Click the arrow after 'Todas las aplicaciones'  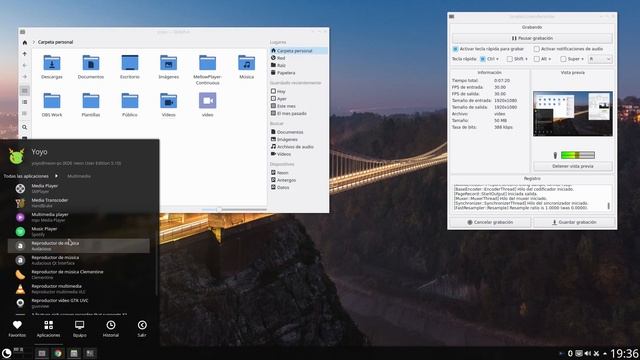point(56,176)
